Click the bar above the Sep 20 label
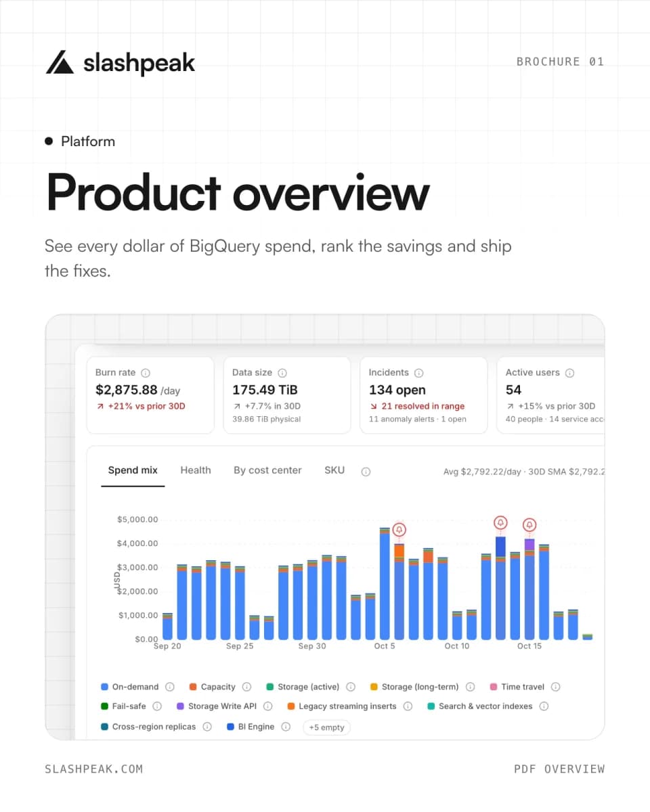The height and width of the screenshot is (812, 650). point(167,626)
